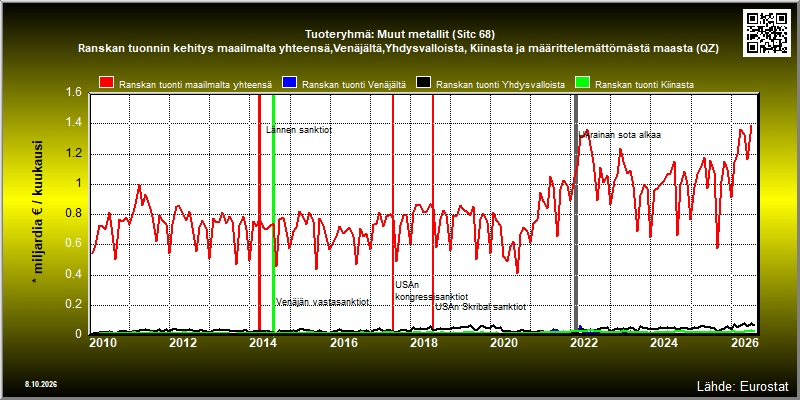
Task: Click y-axis value '1.2'
Action: pos(74,154)
